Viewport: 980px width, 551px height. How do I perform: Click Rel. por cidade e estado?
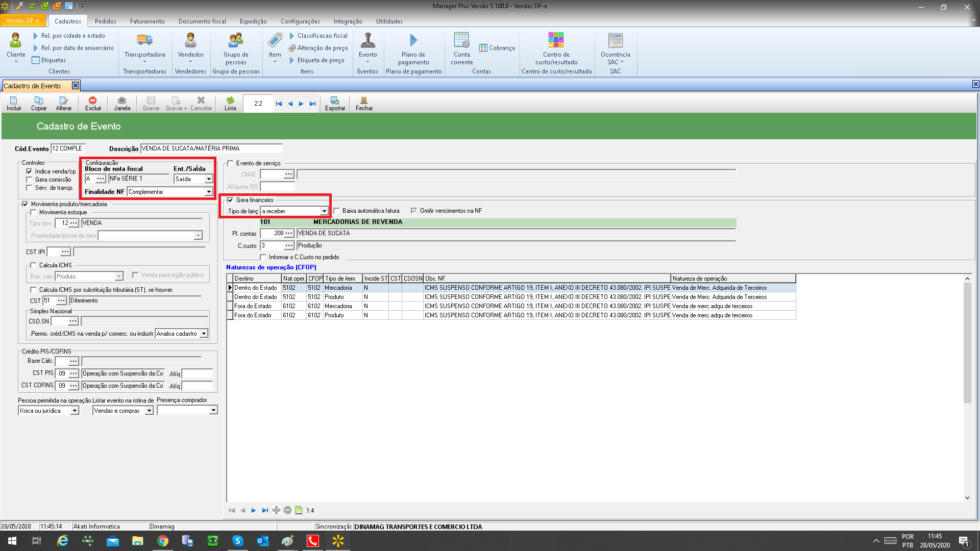[72, 36]
